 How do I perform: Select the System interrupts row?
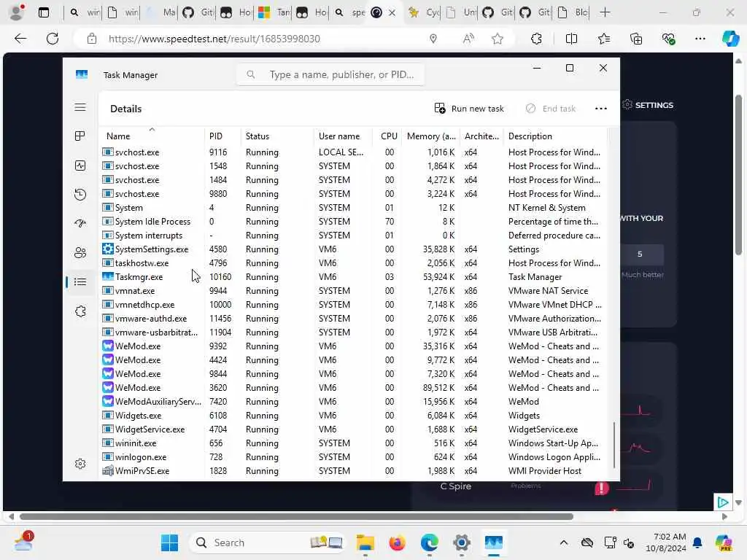tap(354, 236)
